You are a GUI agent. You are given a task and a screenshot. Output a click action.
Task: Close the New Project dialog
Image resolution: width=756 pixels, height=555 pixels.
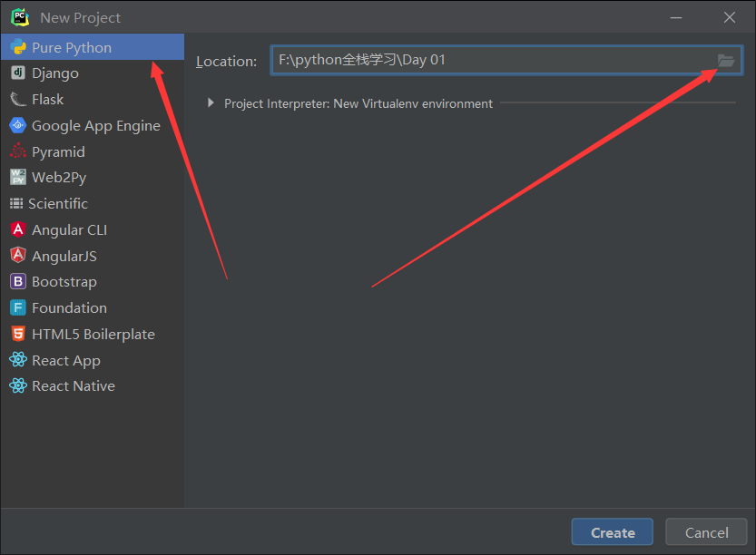[730, 17]
